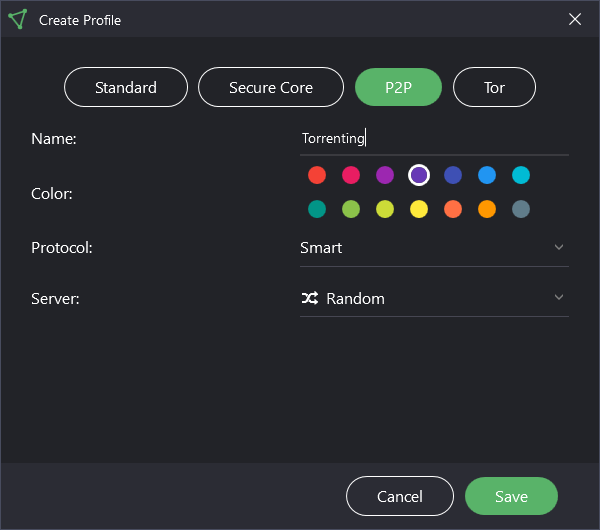Click the Server dropdown chevron arrow

559,297
